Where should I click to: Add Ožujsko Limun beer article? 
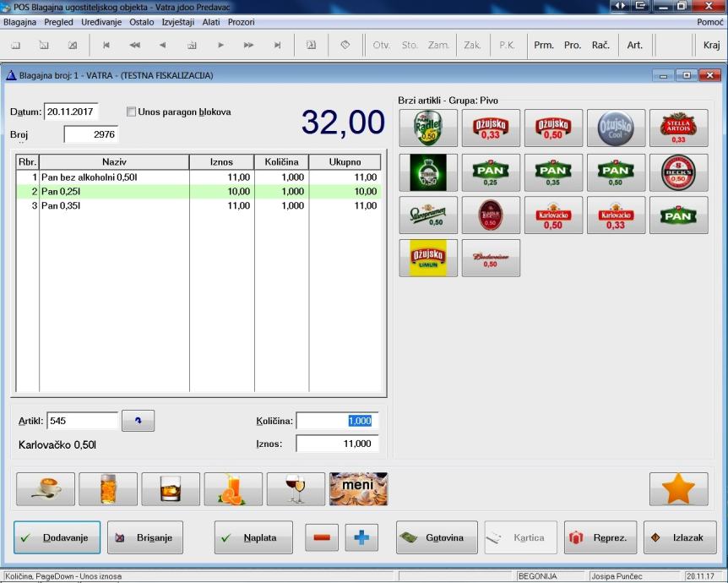428,258
